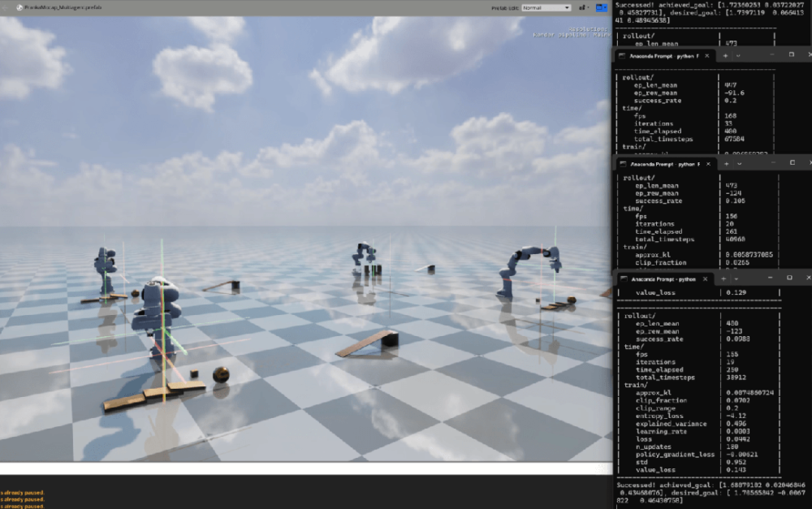Viewport: 812px width, 509px height.
Task: Open the small dropdown icon right of Normal selector
Action: (583, 8)
